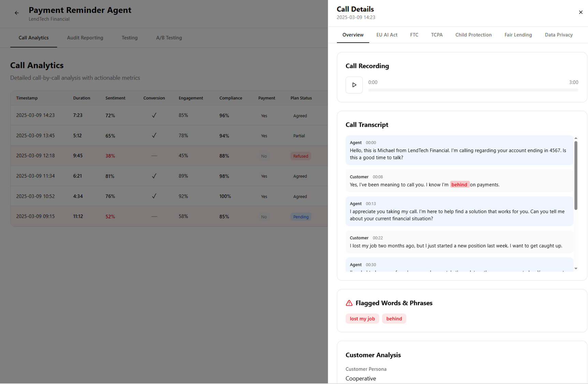Switch to the EU AI Act compliance tab

tap(386, 34)
